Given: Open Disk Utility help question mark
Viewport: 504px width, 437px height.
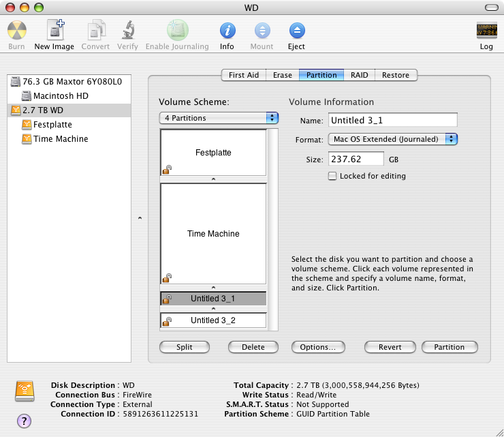Looking at the screenshot, I should 24,421.
